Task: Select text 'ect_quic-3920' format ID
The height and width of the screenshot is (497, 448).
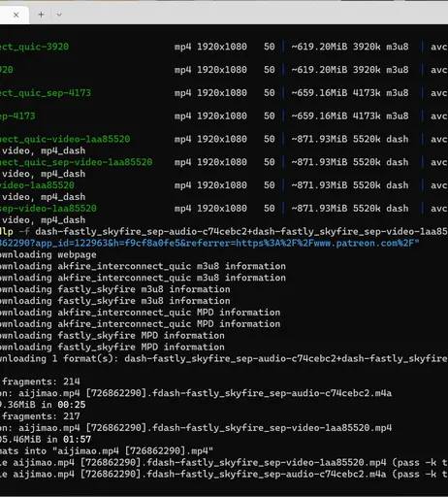Action: 34,47
